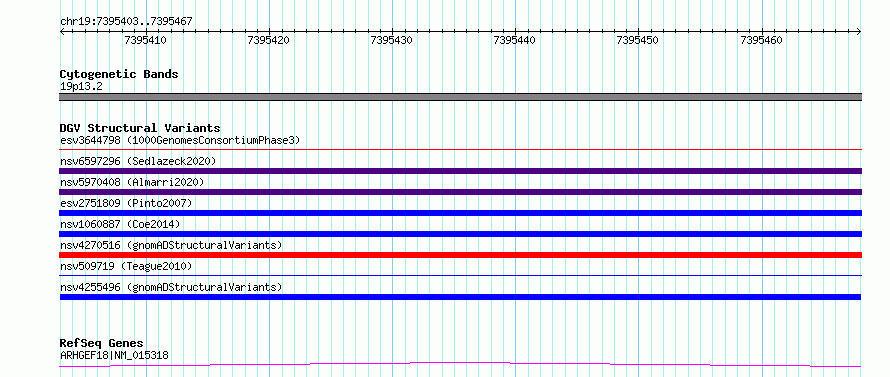Click the blue esv2751809 variant bar
This screenshot has width=890, height=377.
coord(460,213)
